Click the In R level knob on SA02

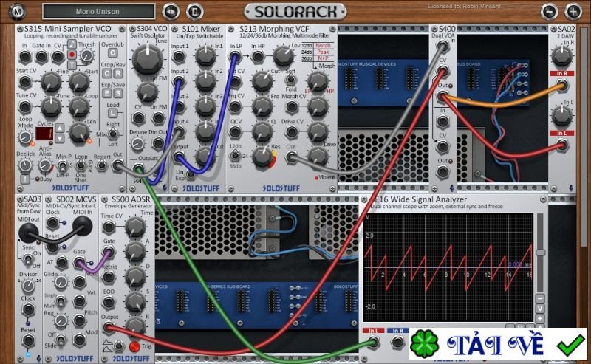[562, 57]
